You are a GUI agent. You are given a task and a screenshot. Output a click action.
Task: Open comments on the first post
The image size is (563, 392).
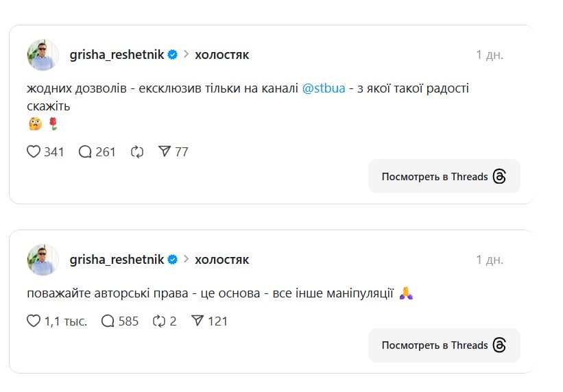[86, 151]
